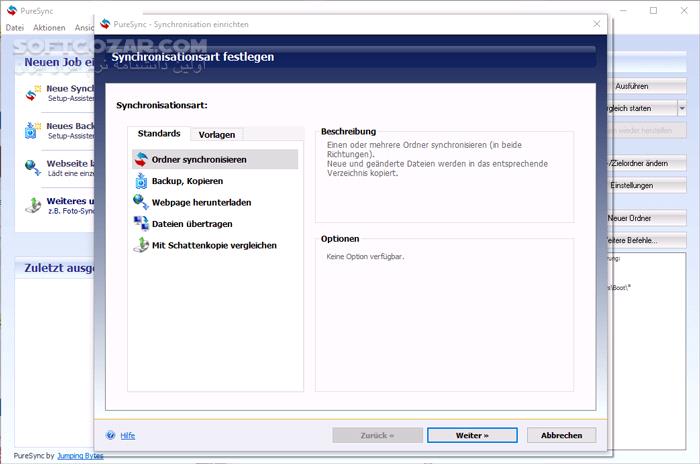Click the Hilfe question mark icon
Screen dimensions: 700x464
(x=110, y=435)
